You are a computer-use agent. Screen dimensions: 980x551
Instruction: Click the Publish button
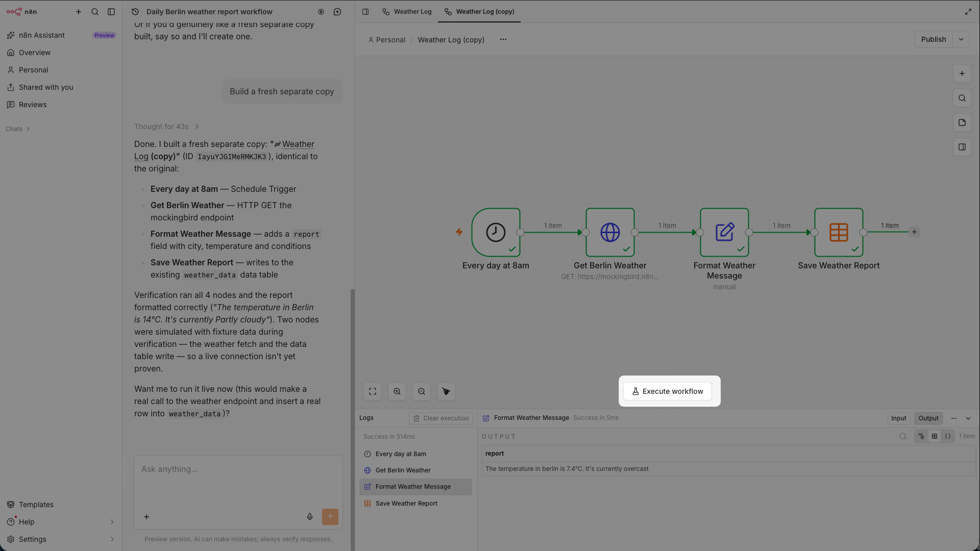[x=934, y=39]
